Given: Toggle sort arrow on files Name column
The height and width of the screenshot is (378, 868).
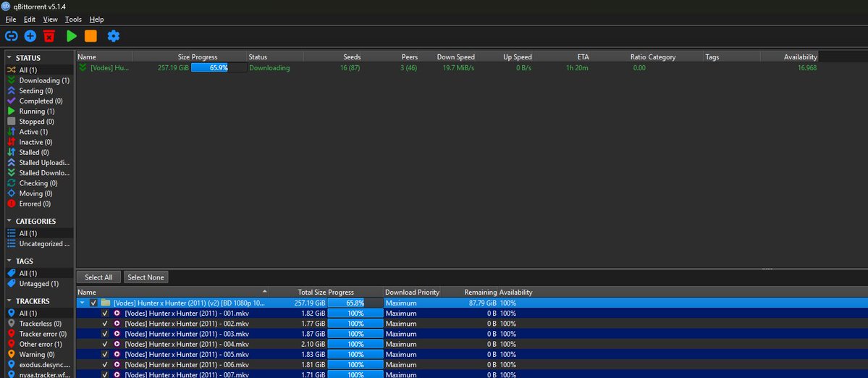Looking at the screenshot, I should [x=265, y=291].
